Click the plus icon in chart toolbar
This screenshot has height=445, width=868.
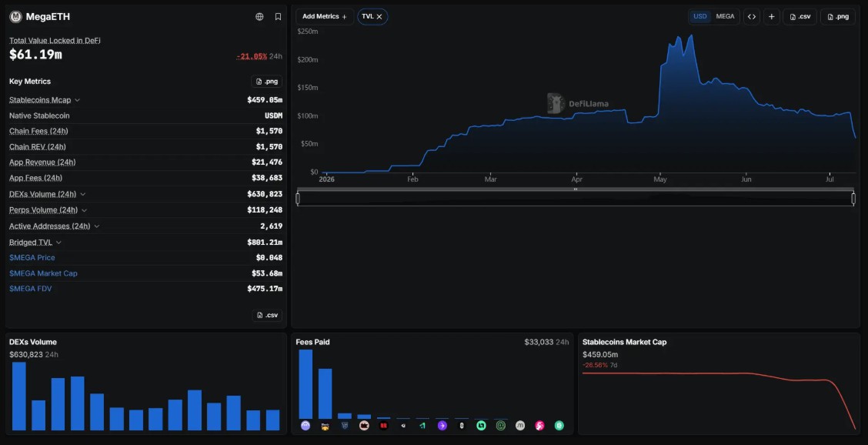point(772,17)
